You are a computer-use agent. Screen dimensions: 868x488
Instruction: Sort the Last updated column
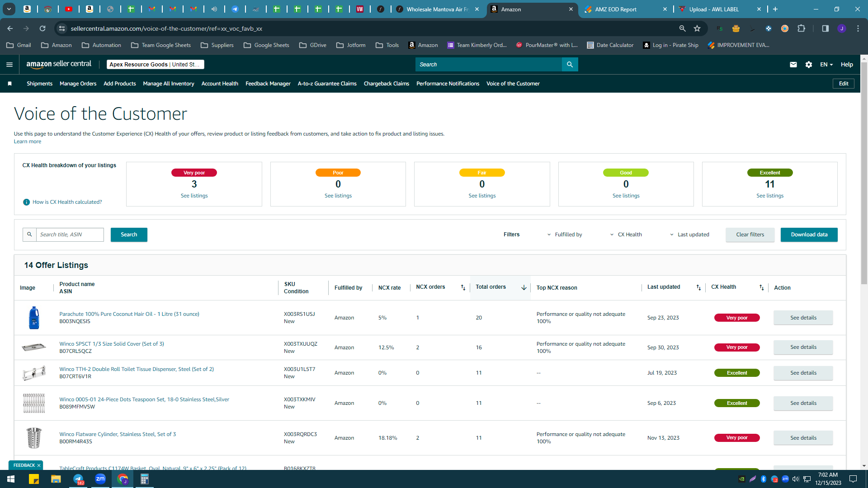point(698,287)
